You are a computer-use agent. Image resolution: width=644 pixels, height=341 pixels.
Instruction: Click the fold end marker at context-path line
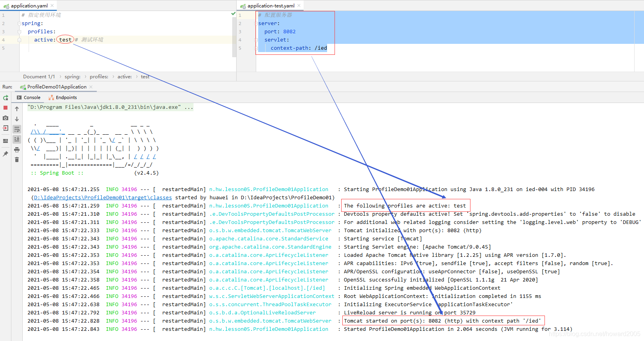[256, 48]
